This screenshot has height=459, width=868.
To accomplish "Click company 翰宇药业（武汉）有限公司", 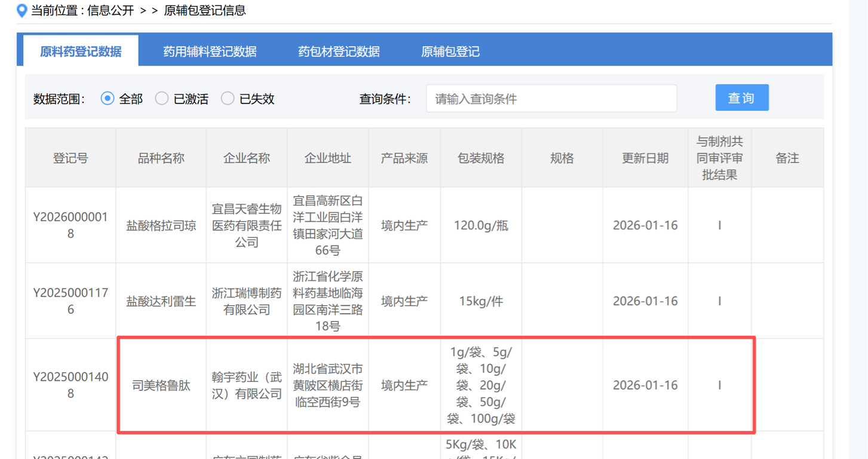I will 247,385.
